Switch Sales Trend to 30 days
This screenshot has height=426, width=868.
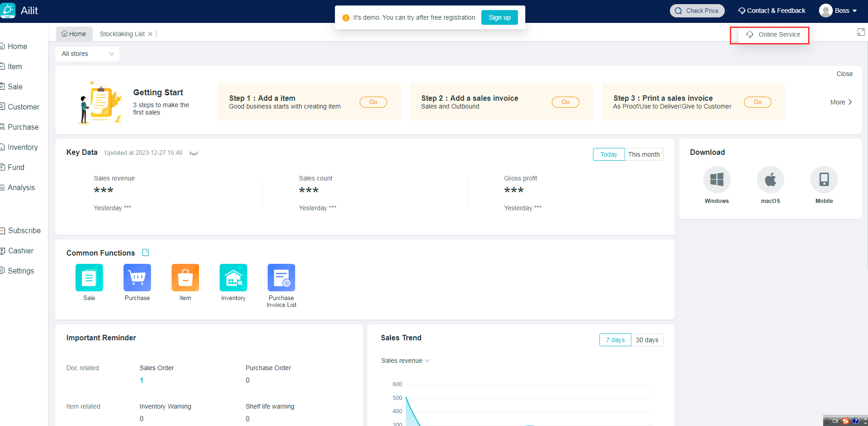[x=647, y=340]
